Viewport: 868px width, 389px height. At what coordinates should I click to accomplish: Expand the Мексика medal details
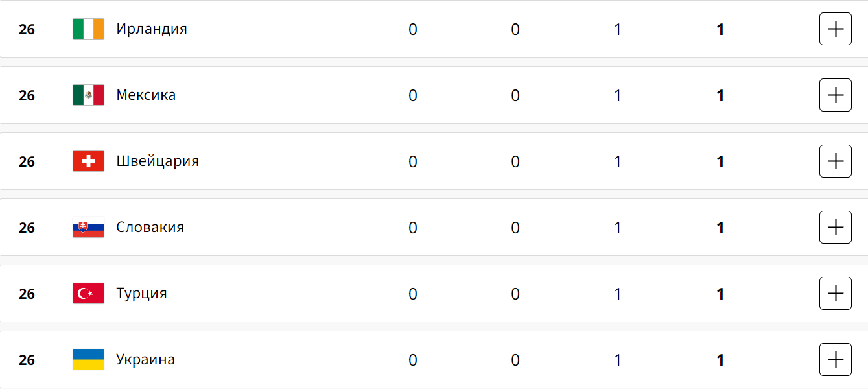[835, 95]
